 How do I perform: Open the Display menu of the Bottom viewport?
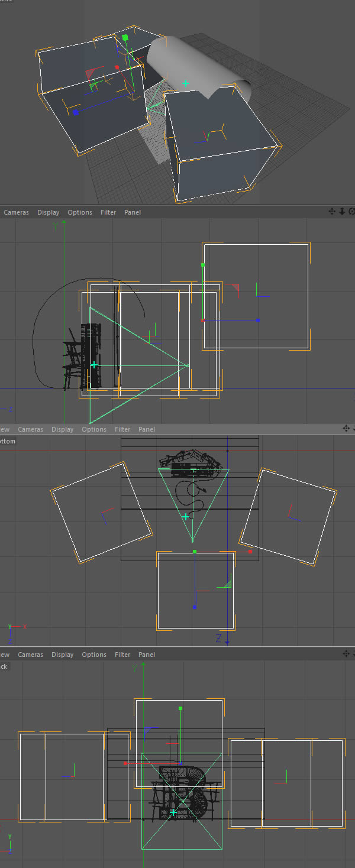62,429
